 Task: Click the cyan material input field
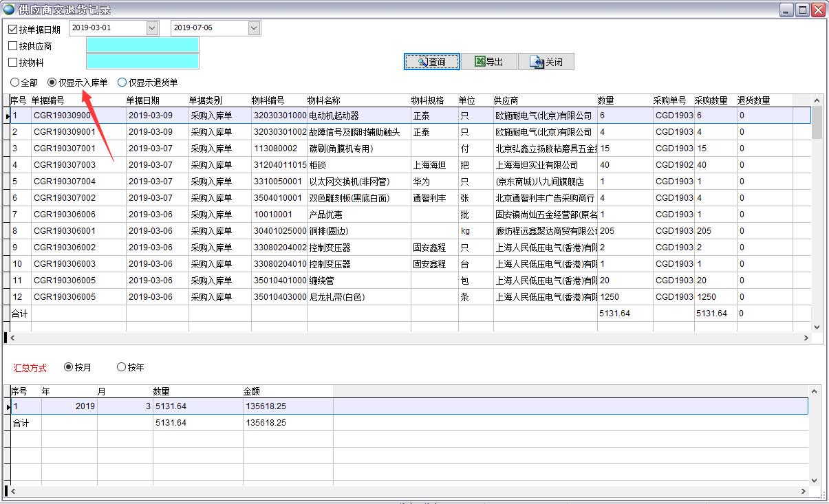pyautogui.click(x=142, y=62)
